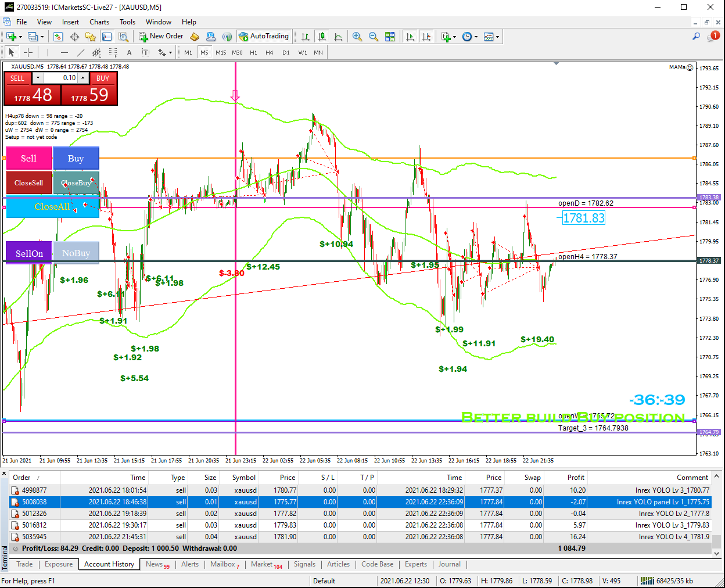Switch chart to line chart icon

(x=338, y=37)
